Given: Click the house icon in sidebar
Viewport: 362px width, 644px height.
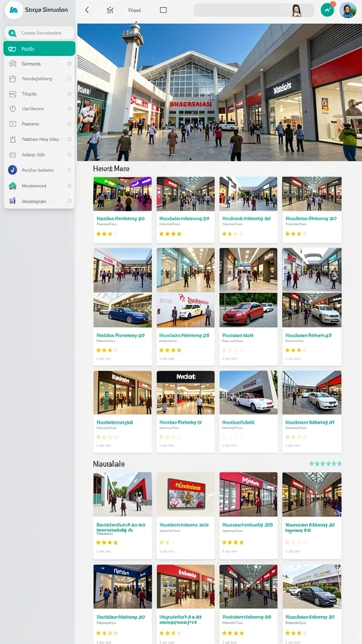Looking at the screenshot, I should tap(13, 186).
